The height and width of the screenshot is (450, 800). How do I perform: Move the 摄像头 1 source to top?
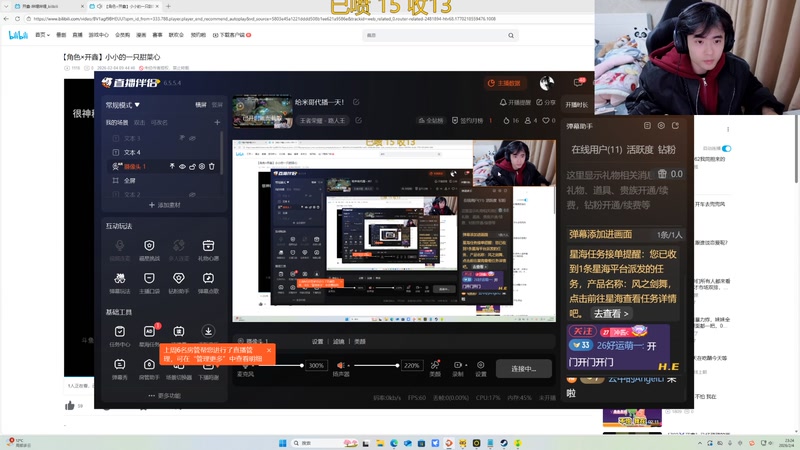coord(172,166)
